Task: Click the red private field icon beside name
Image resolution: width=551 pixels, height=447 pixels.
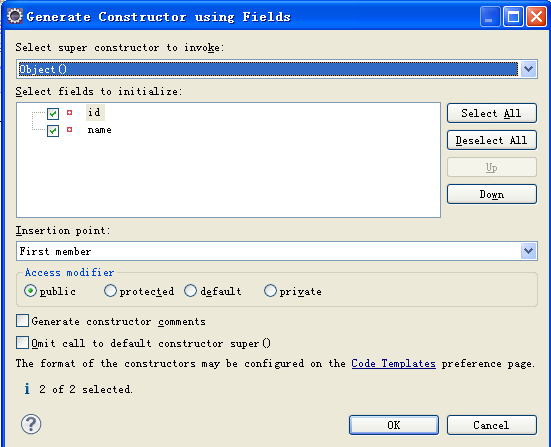Action: [70, 130]
